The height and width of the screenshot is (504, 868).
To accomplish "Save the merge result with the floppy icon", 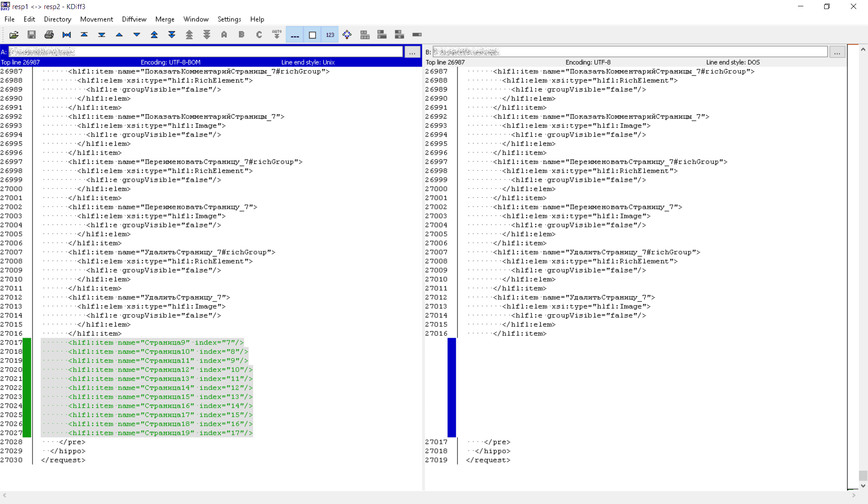I will (32, 35).
